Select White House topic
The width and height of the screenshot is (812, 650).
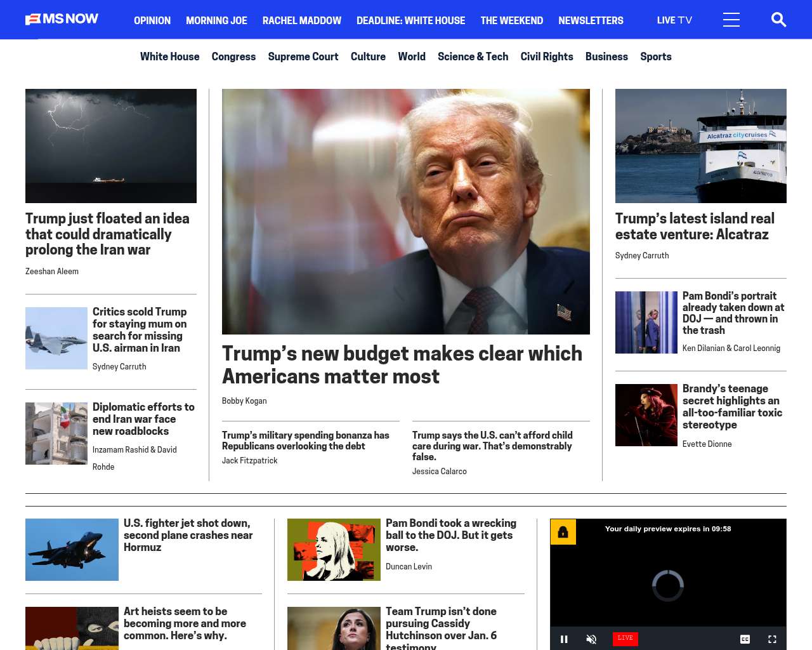170,56
